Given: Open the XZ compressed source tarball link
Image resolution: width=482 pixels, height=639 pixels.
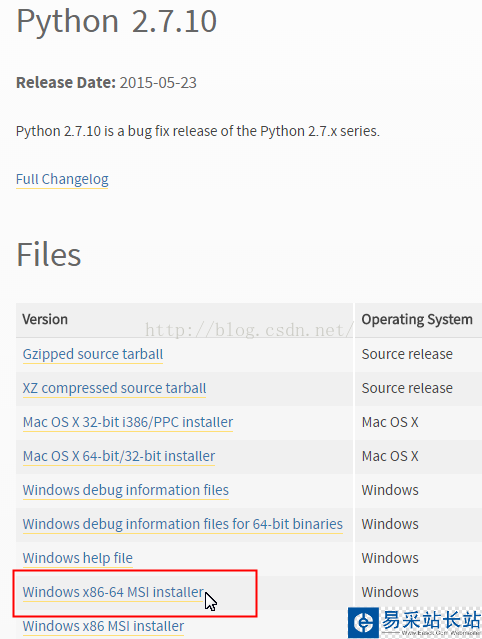Looking at the screenshot, I should [114, 388].
